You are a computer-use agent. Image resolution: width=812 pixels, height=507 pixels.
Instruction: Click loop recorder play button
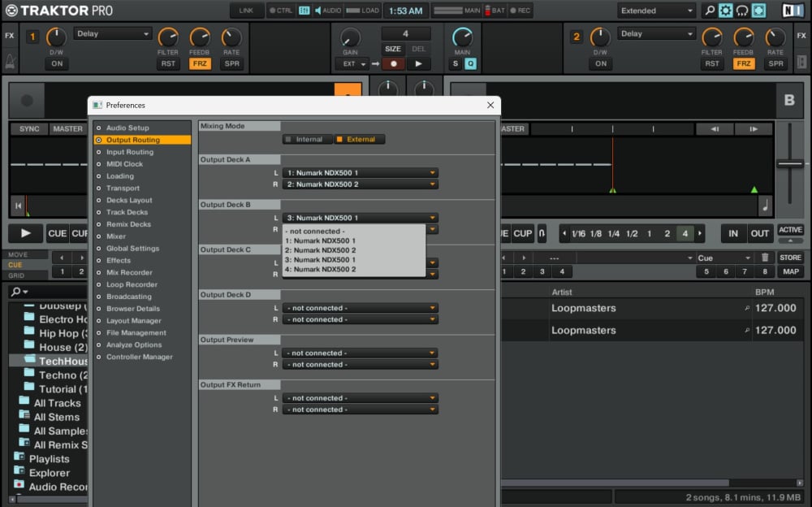[418, 63]
